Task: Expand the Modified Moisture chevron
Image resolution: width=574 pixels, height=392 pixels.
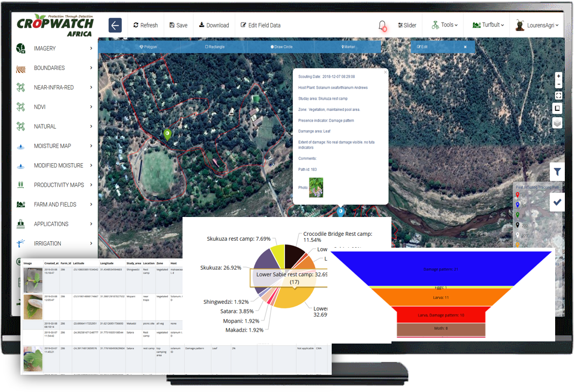Action: [91, 165]
